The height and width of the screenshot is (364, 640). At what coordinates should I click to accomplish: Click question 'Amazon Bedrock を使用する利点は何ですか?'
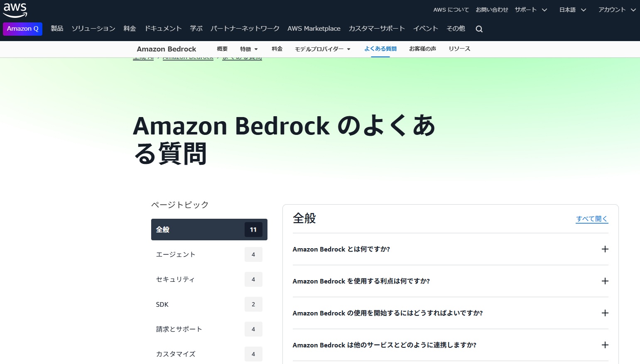[361, 281]
